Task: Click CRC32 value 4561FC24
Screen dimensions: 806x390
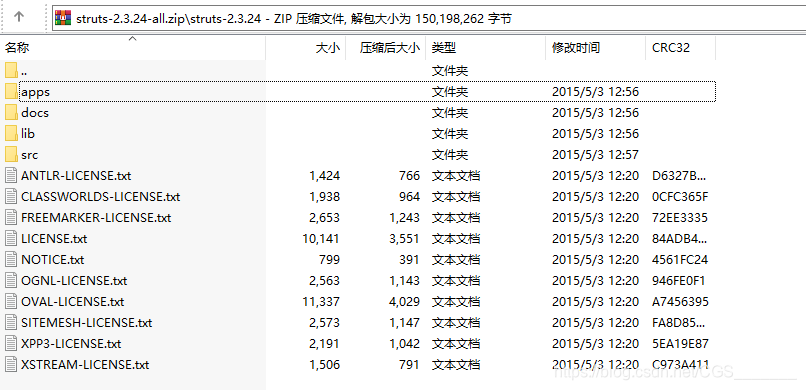Action: point(680,259)
